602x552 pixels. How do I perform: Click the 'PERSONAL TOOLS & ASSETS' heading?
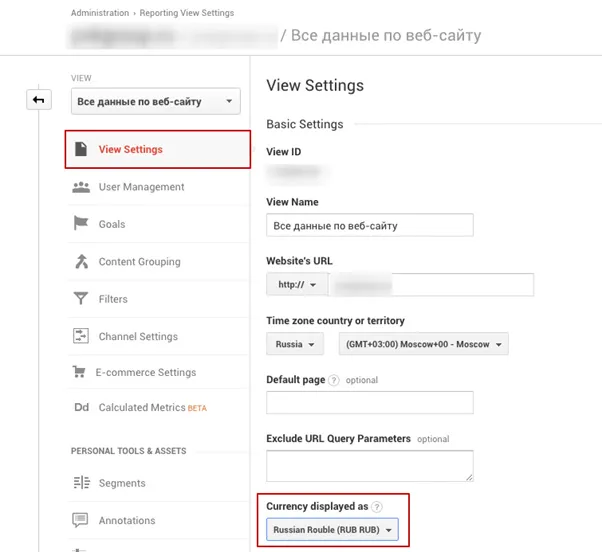point(129,451)
